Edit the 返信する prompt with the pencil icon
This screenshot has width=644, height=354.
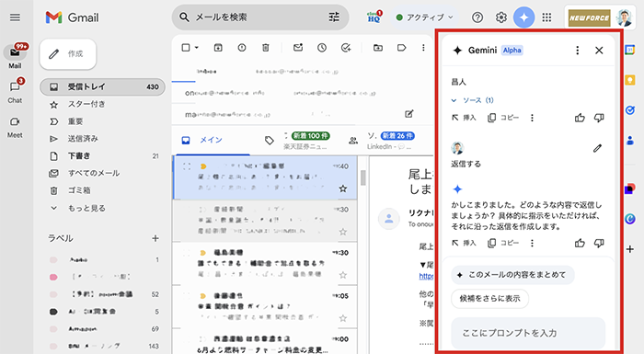point(597,148)
